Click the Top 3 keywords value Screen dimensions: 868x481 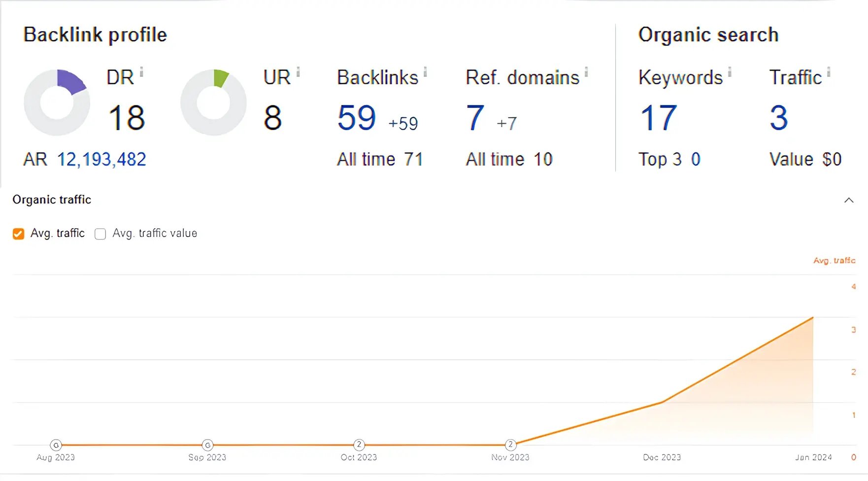click(669, 159)
